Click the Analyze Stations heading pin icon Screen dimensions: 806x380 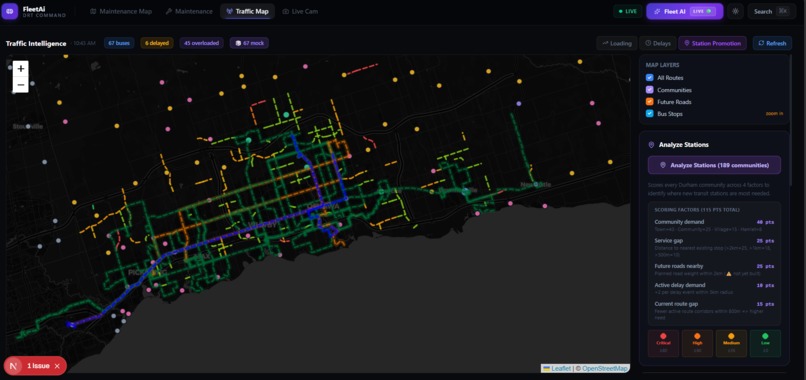[651, 145]
